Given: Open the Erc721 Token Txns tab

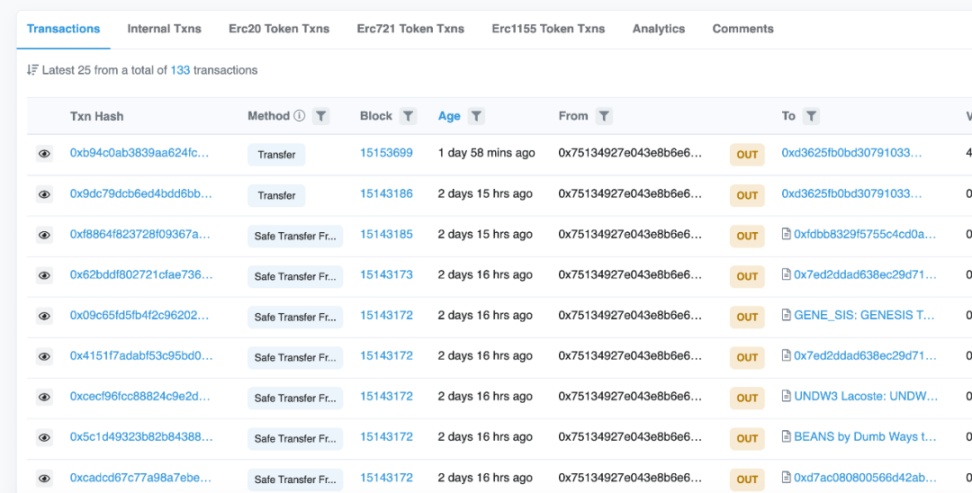Looking at the screenshot, I should pyautogui.click(x=410, y=28).
